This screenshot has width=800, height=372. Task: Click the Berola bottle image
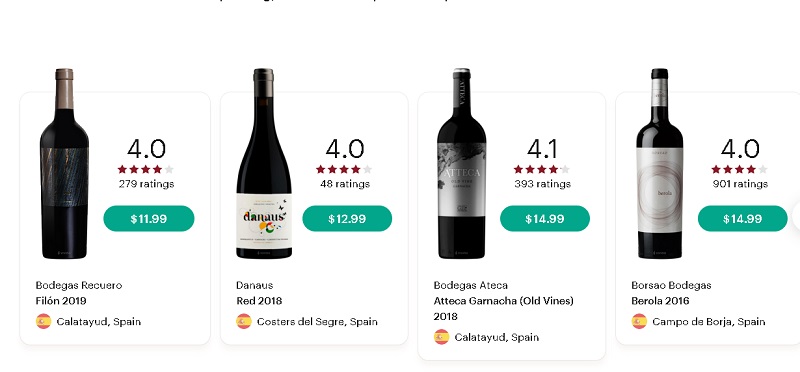click(x=660, y=163)
